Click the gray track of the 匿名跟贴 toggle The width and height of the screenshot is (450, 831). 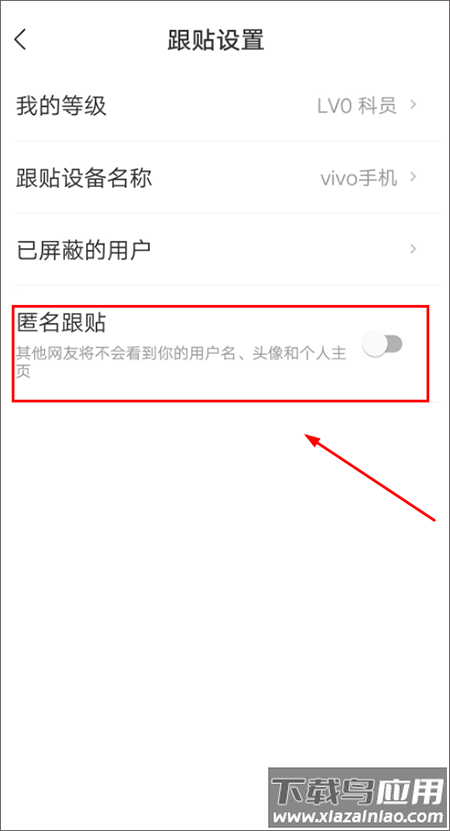point(395,344)
